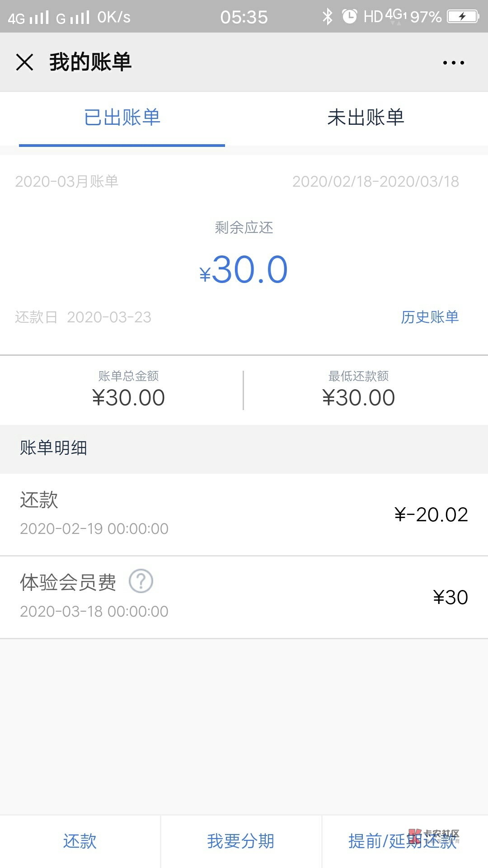Open the 体验会员费 entry details

(x=244, y=597)
